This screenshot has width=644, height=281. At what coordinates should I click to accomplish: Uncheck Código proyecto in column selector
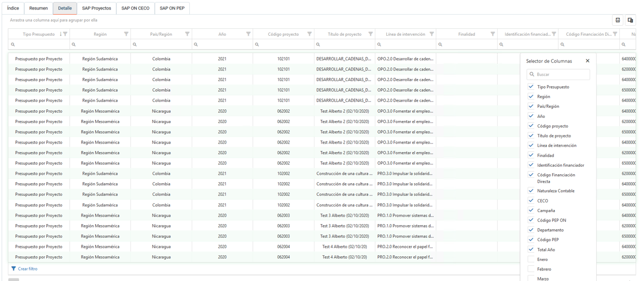pos(531,126)
